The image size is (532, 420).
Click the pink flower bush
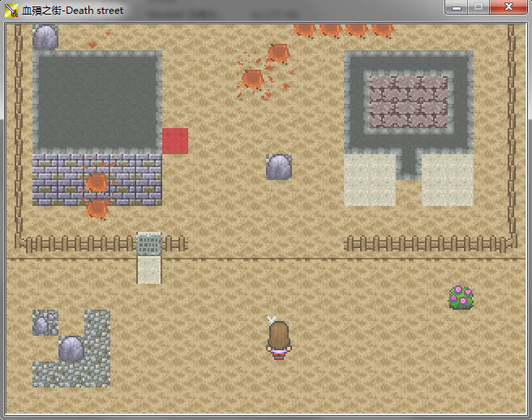coord(461,298)
